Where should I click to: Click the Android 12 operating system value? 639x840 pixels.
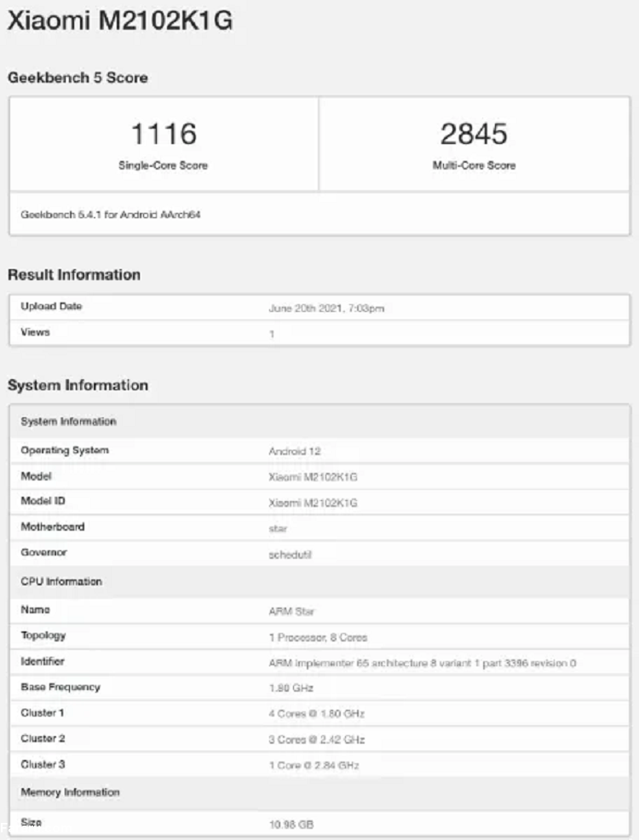click(294, 452)
